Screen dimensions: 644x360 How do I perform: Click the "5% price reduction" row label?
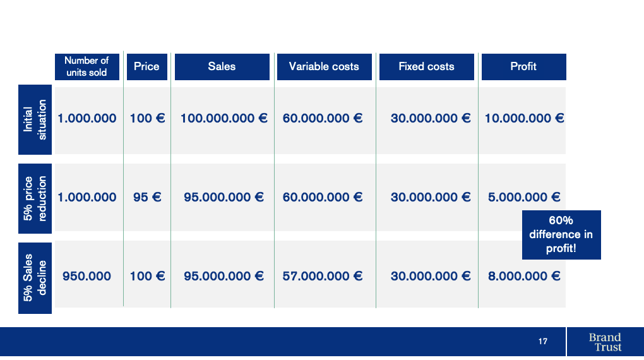[35, 198]
